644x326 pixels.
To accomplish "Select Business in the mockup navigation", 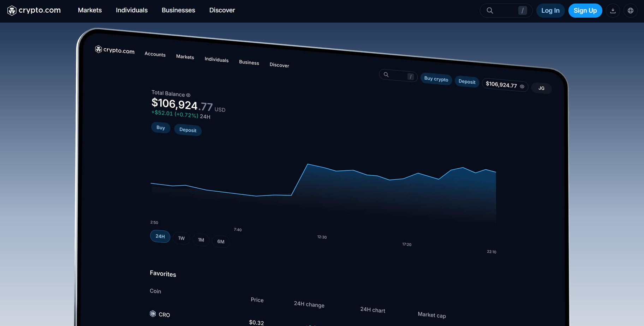I will (249, 62).
